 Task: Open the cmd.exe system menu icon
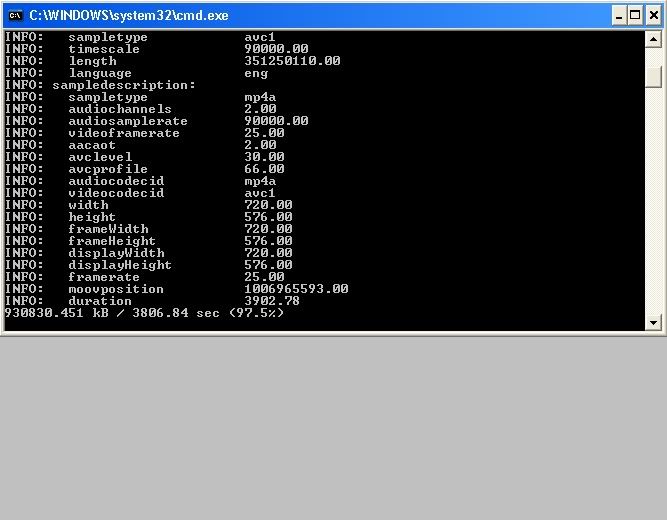[x=15, y=15]
